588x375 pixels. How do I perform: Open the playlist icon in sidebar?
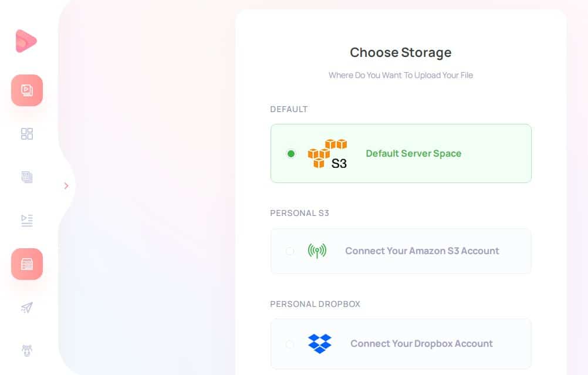click(27, 221)
